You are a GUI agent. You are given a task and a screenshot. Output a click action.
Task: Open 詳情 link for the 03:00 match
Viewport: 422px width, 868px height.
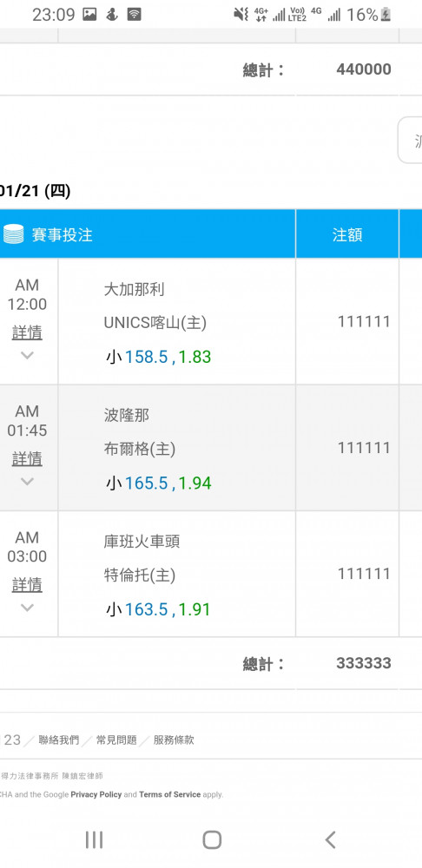coord(27,585)
